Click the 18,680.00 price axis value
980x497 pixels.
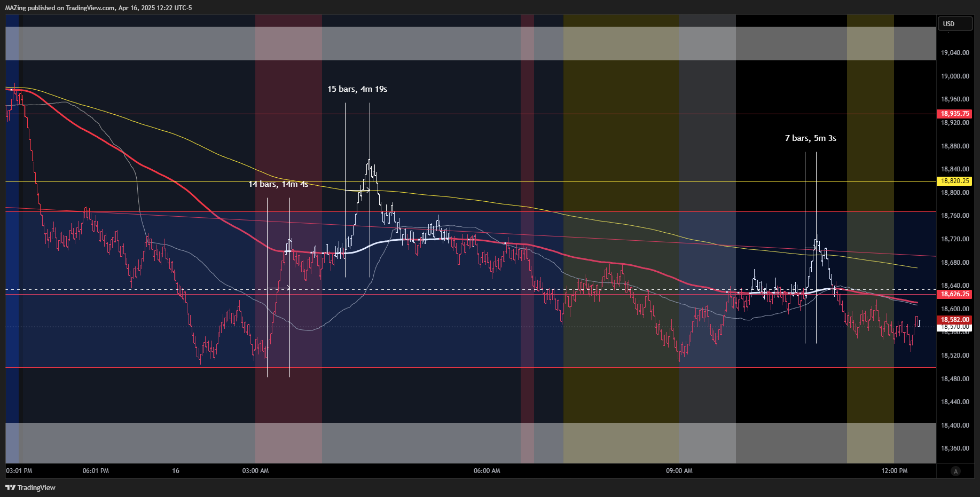click(955, 263)
